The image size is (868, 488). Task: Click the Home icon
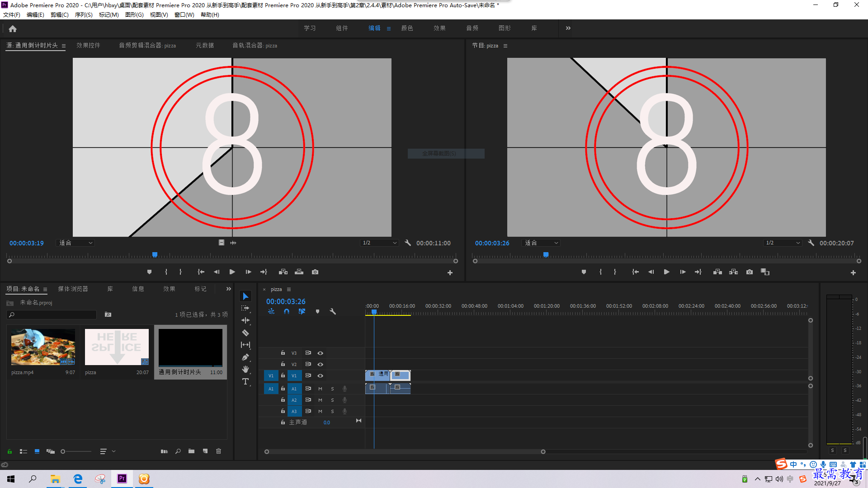[x=13, y=28]
